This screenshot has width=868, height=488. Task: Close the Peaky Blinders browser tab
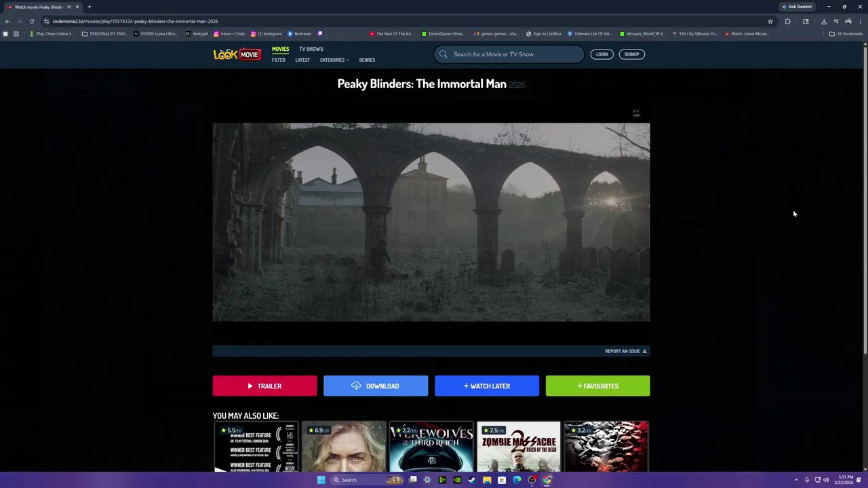(77, 7)
